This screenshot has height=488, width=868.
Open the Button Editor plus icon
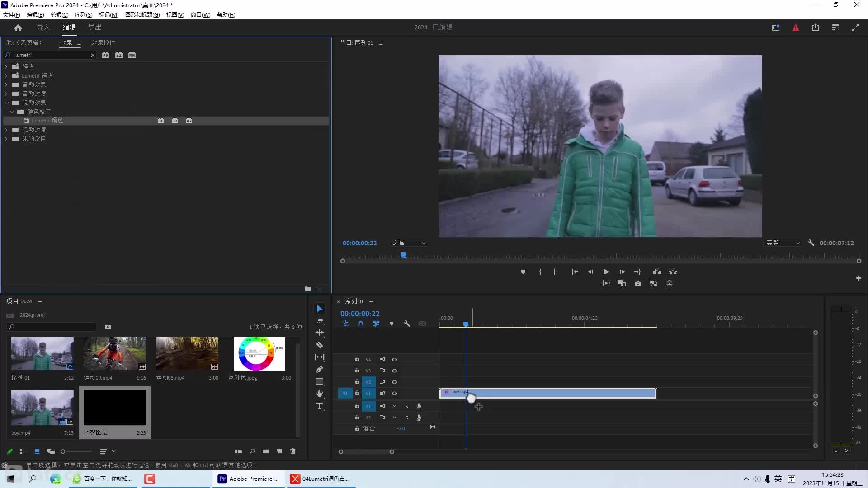pyautogui.click(x=859, y=278)
